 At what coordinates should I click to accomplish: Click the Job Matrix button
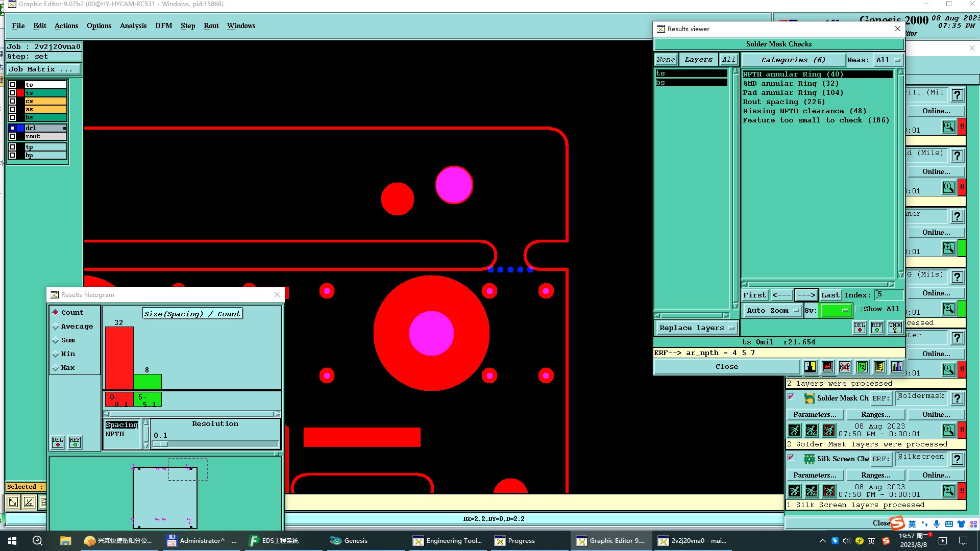point(43,69)
